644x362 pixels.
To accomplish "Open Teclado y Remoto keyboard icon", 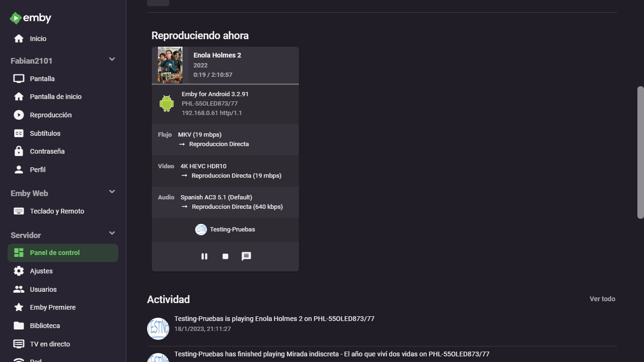I will [19, 211].
